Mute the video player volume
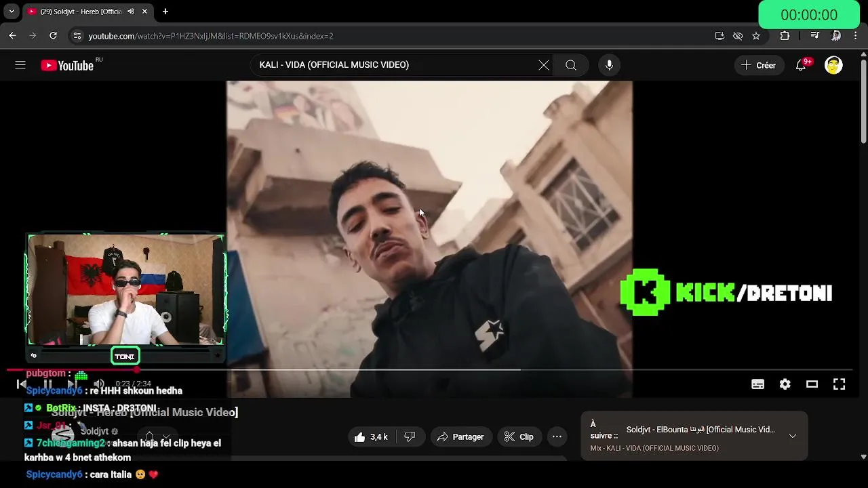Viewport: 868px width, 488px height. (x=99, y=384)
